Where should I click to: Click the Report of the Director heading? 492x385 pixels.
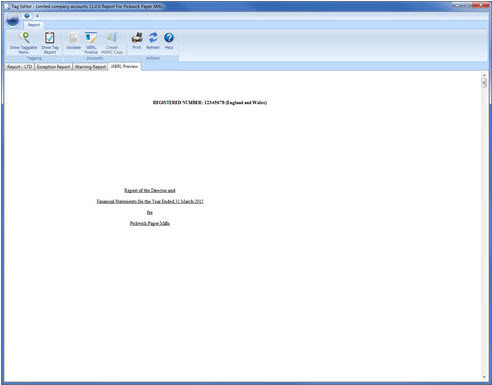pos(150,190)
